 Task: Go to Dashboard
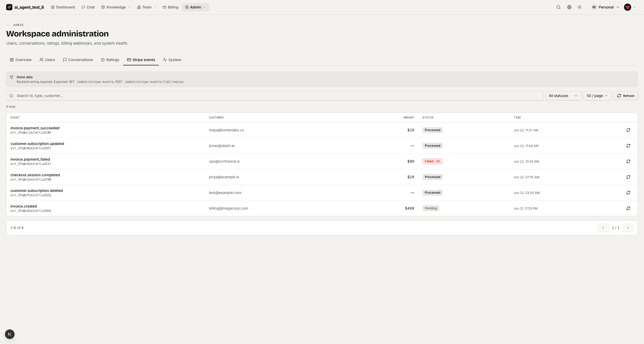63,7
